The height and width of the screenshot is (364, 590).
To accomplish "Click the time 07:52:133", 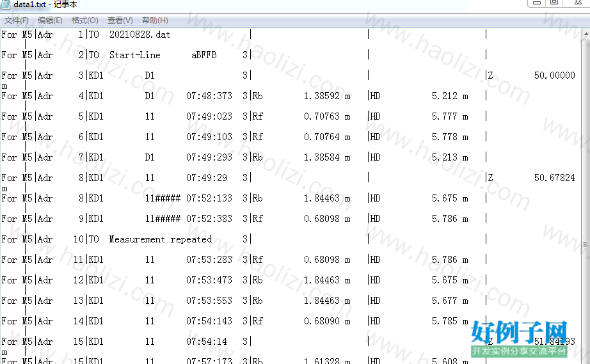I will click(209, 198).
